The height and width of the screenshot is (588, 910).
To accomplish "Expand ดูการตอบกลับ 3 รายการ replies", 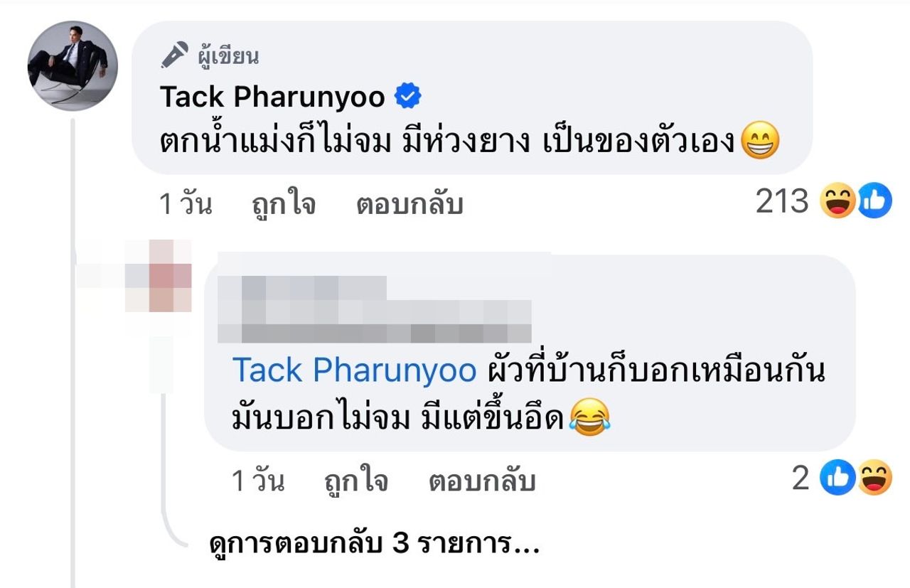I will [x=373, y=545].
